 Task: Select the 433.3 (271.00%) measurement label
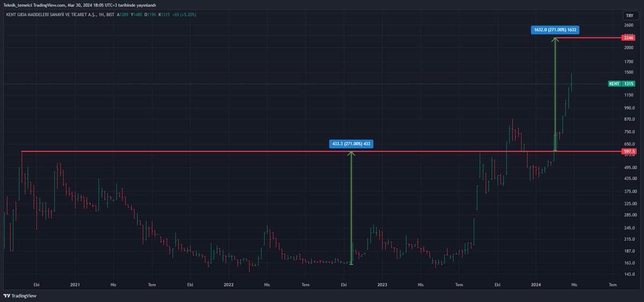352,144
